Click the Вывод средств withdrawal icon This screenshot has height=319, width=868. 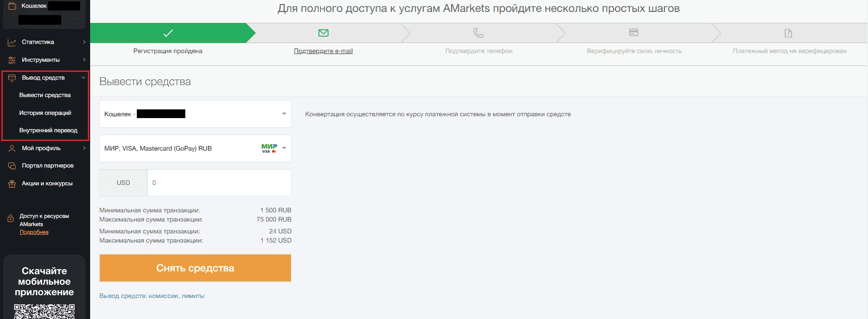(12, 78)
